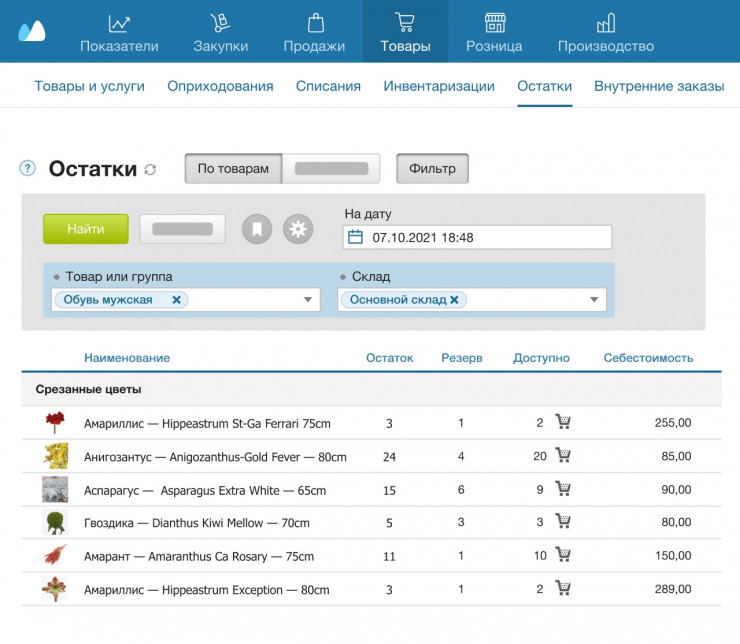Viewport: 740px width, 644px height.
Task: Click the calendar icon in date field
Action: pos(355,238)
